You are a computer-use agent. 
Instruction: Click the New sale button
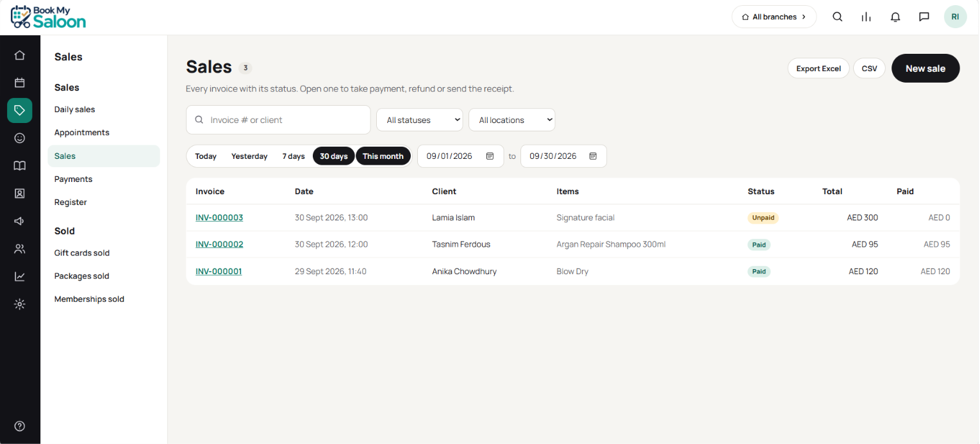tap(926, 69)
